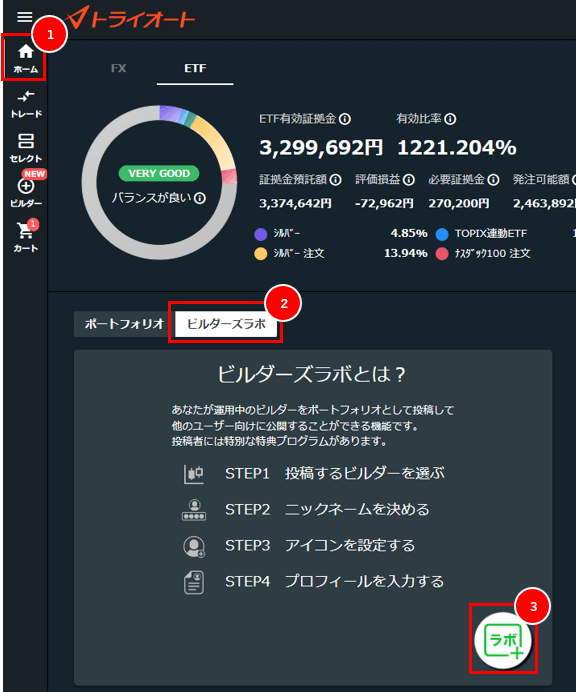Click the トライオート logo
The height and width of the screenshot is (692, 576).
131,18
